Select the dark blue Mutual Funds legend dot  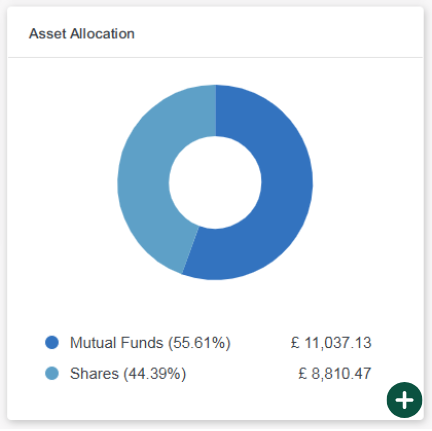[52, 342]
